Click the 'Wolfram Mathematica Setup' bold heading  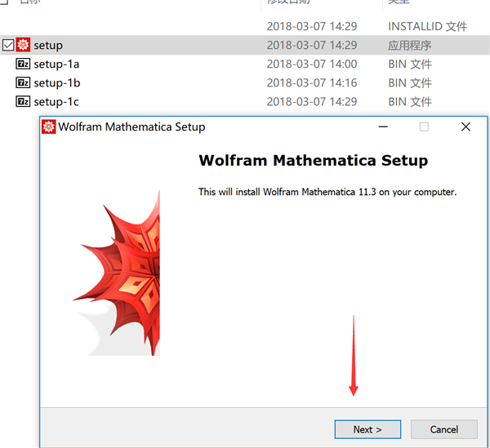pyautogui.click(x=313, y=161)
